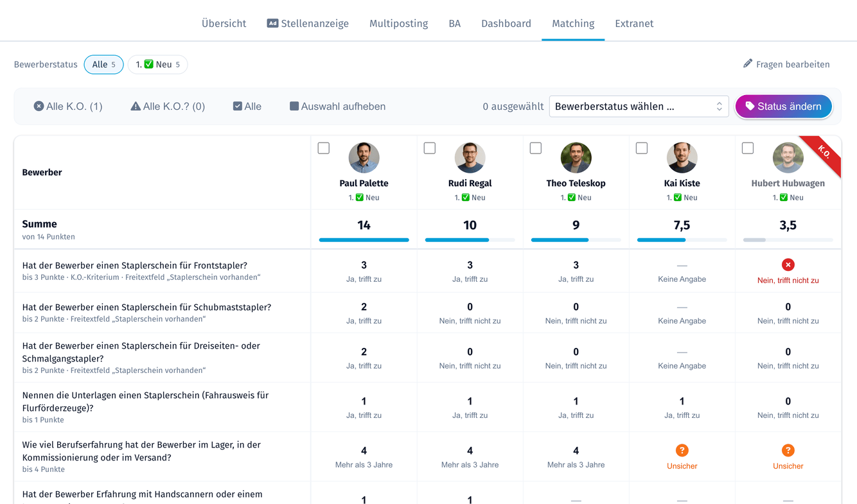This screenshot has width=857, height=504.
Task: Click the name Paul Palette
Action: coord(364,183)
